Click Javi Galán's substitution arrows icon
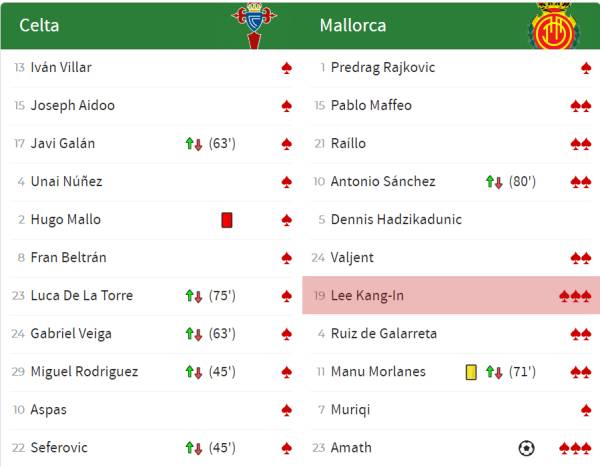The image size is (600, 467). click(x=194, y=144)
